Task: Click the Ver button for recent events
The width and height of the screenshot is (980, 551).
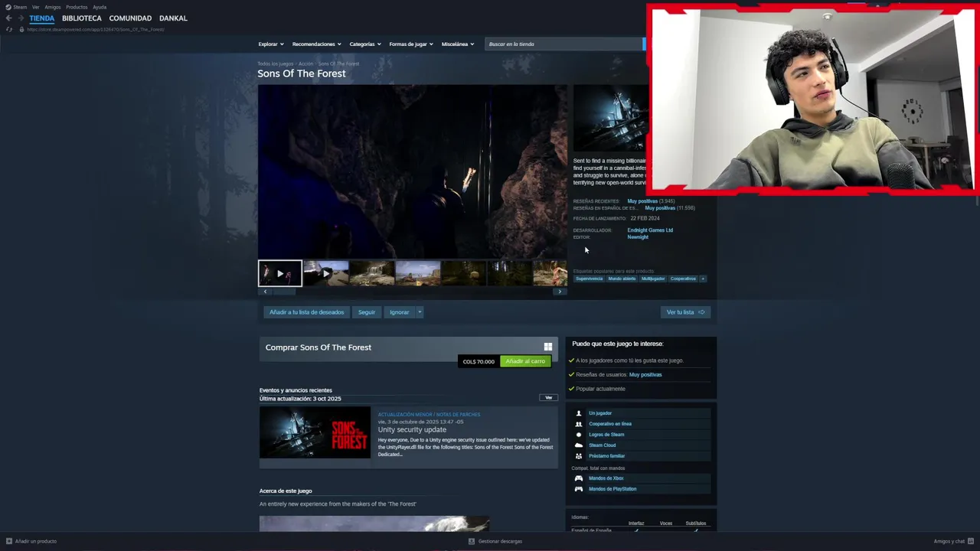Action: coord(548,398)
